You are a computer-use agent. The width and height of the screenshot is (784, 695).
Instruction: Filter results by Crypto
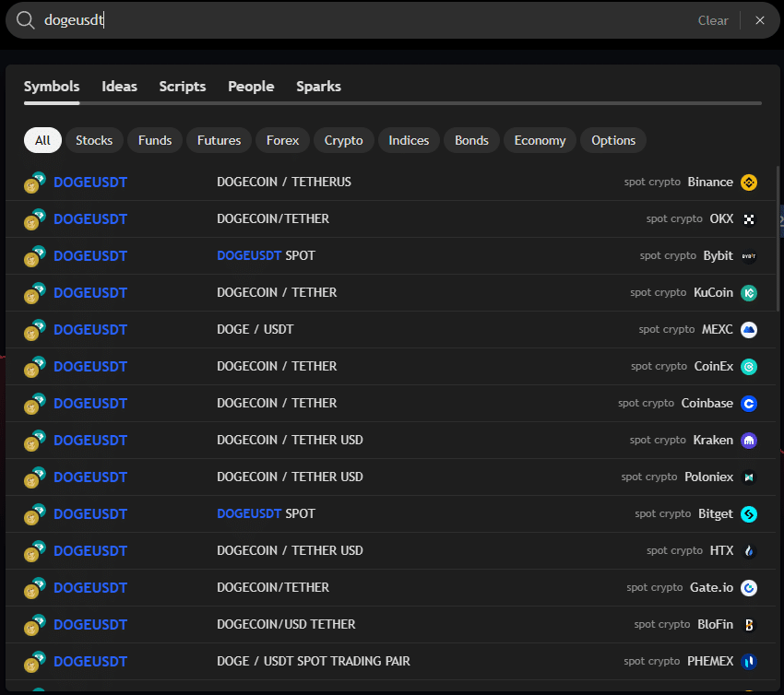(x=343, y=140)
